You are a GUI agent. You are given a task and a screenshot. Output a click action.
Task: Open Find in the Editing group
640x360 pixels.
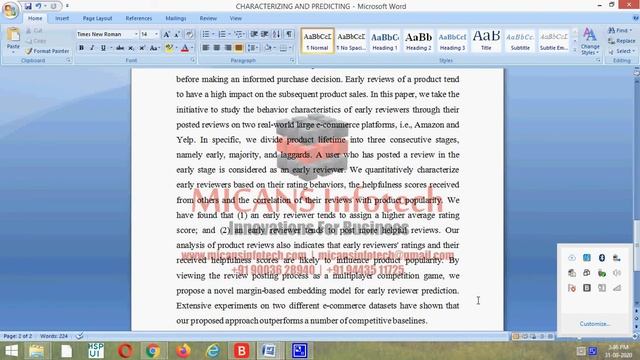(x=619, y=31)
